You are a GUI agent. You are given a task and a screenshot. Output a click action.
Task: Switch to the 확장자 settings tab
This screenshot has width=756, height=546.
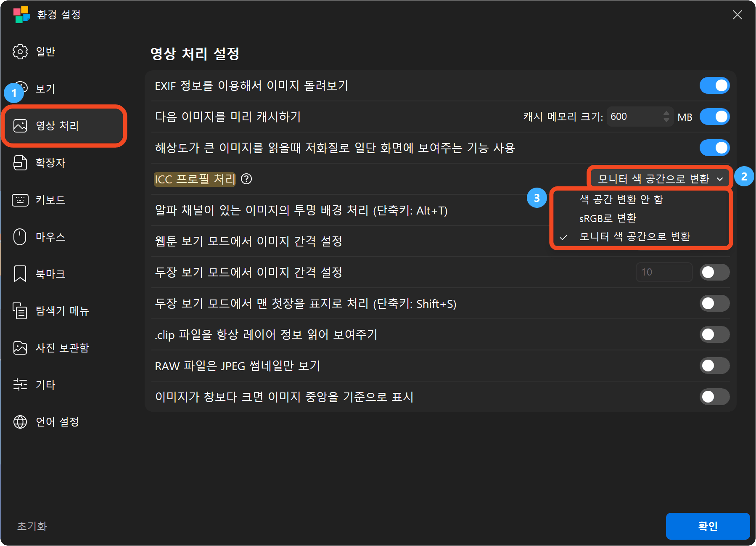[x=64, y=163]
